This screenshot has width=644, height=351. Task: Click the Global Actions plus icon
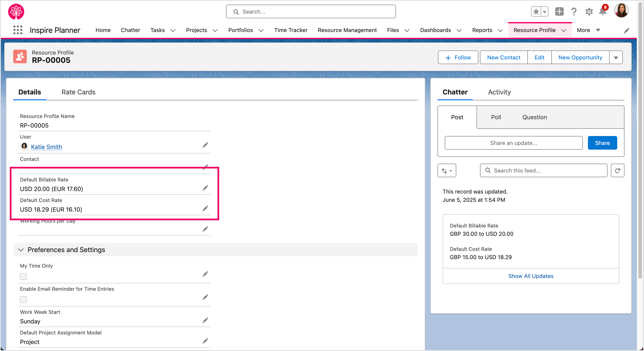559,11
